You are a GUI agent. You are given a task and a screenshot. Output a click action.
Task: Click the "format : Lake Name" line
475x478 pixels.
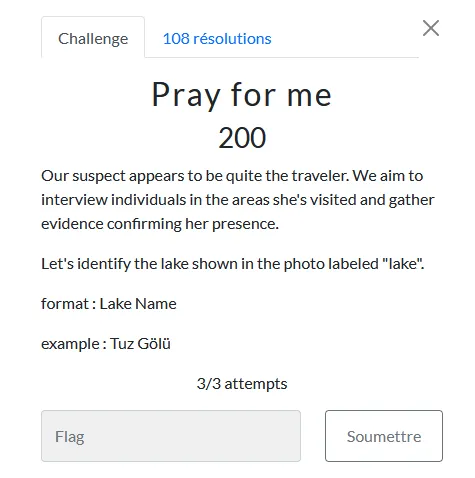109,304
